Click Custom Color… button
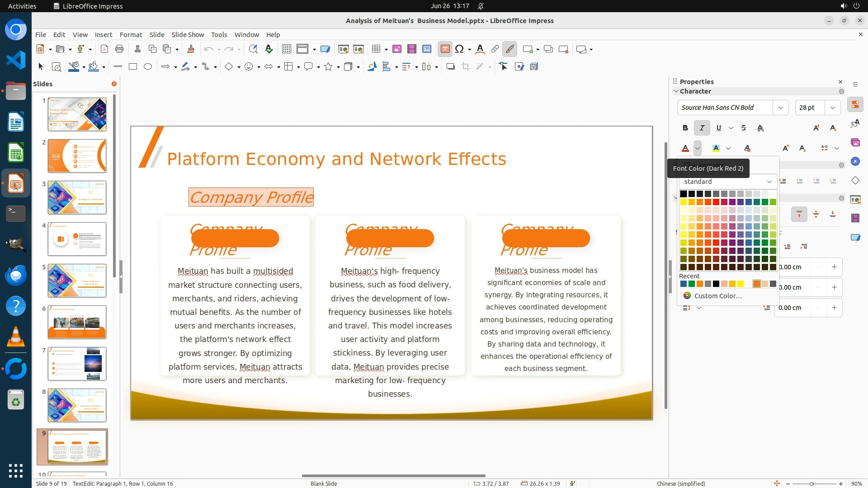Image resolution: width=868 pixels, height=488 pixels. (x=717, y=296)
